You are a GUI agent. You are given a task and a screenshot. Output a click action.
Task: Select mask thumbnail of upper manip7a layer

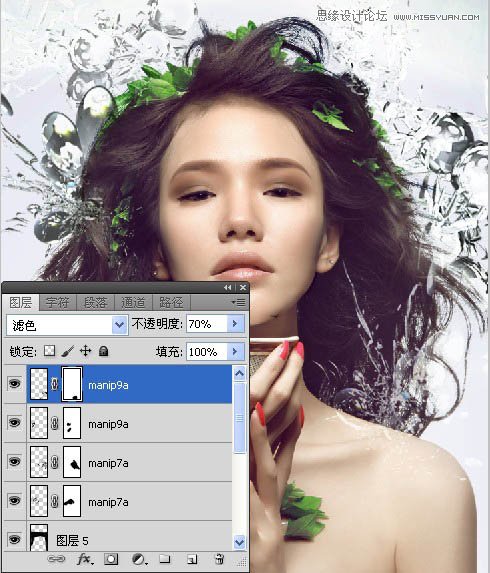coord(72,462)
